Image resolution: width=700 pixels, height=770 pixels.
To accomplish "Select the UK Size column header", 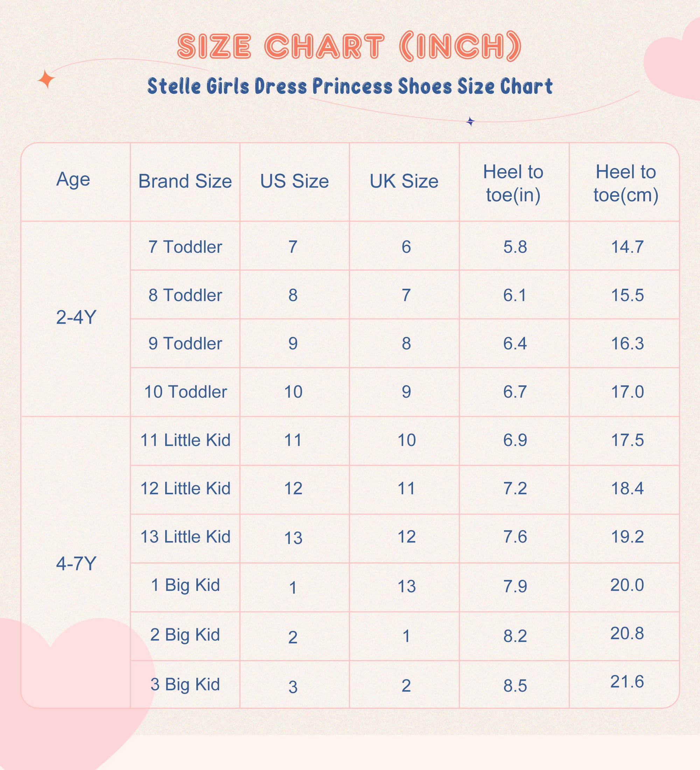I will tap(404, 181).
